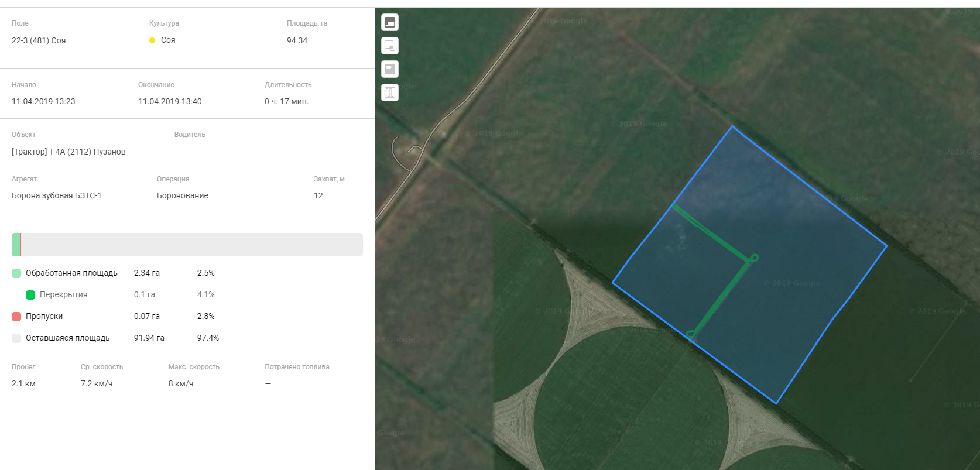Click the Боронование operation value

coord(183,195)
